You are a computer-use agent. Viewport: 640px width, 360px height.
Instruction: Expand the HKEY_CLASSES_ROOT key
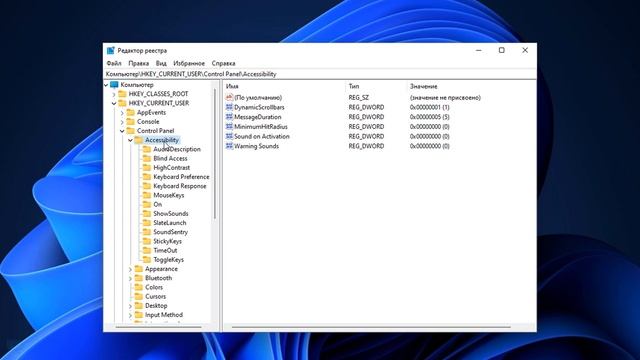pos(114,94)
